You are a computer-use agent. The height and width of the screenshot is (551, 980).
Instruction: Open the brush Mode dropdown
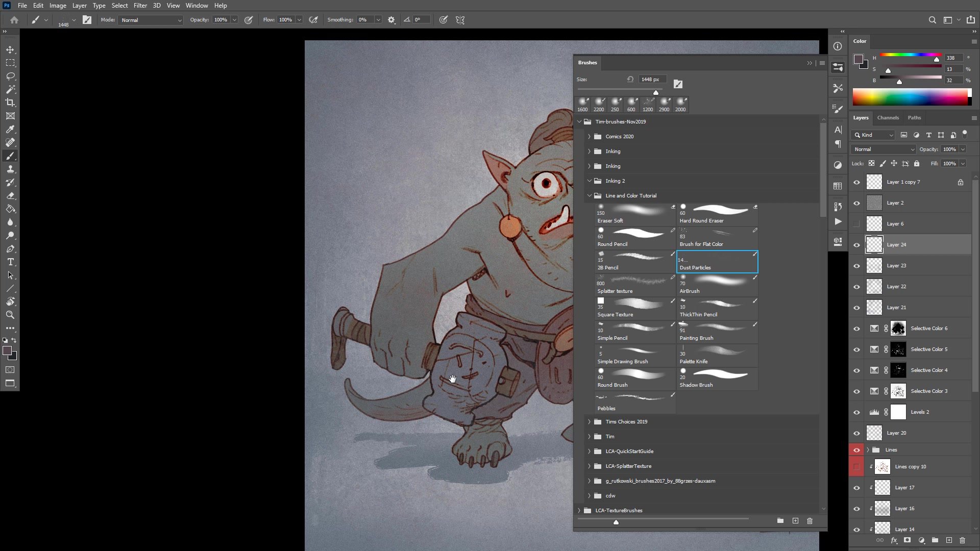tap(151, 20)
